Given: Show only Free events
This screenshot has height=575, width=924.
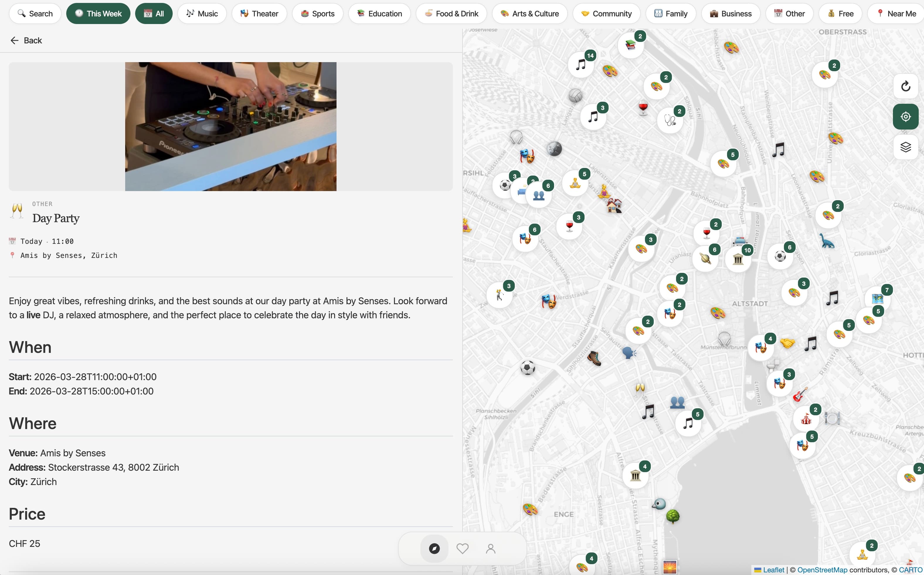Looking at the screenshot, I should (840, 14).
